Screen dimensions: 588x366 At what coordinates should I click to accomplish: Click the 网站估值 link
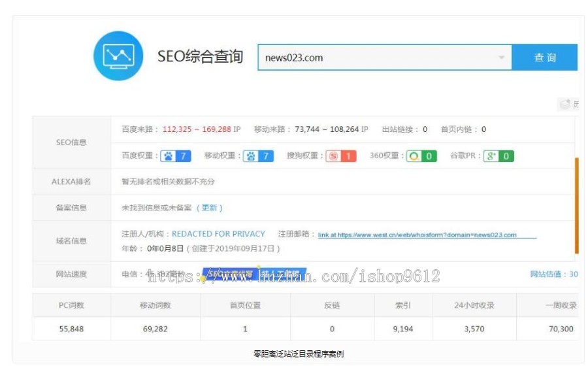click(554, 274)
